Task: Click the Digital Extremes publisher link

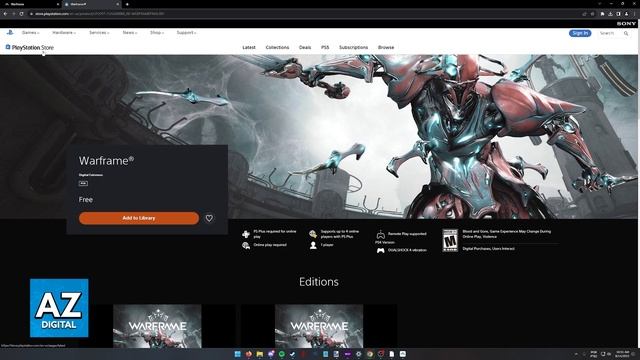Action: (91, 175)
